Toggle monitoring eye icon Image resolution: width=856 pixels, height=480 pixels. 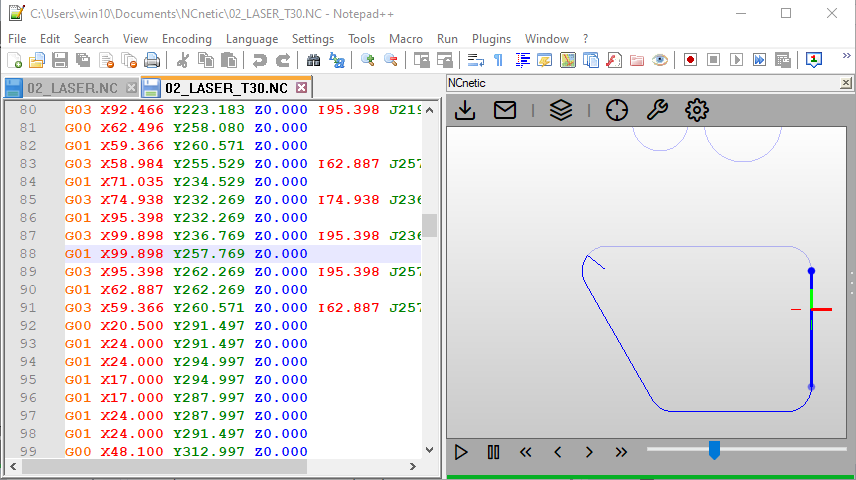(660, 60)
